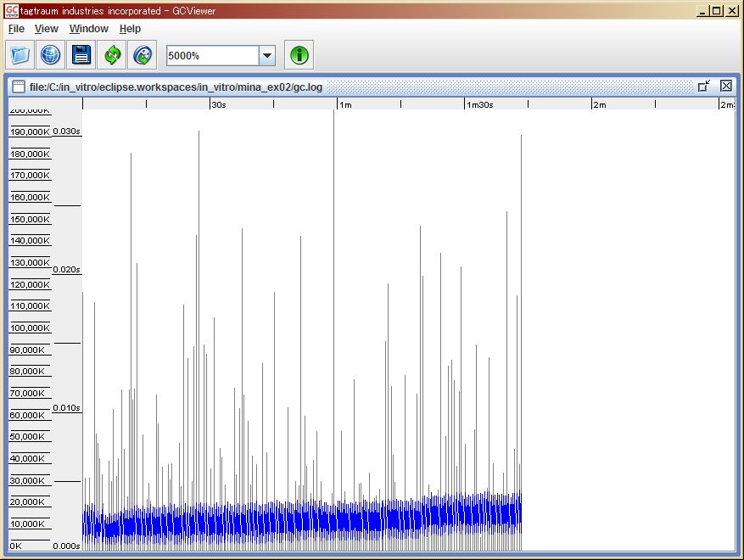Open a GC log file
744x560 pixels.
click(x=20, y=55)
